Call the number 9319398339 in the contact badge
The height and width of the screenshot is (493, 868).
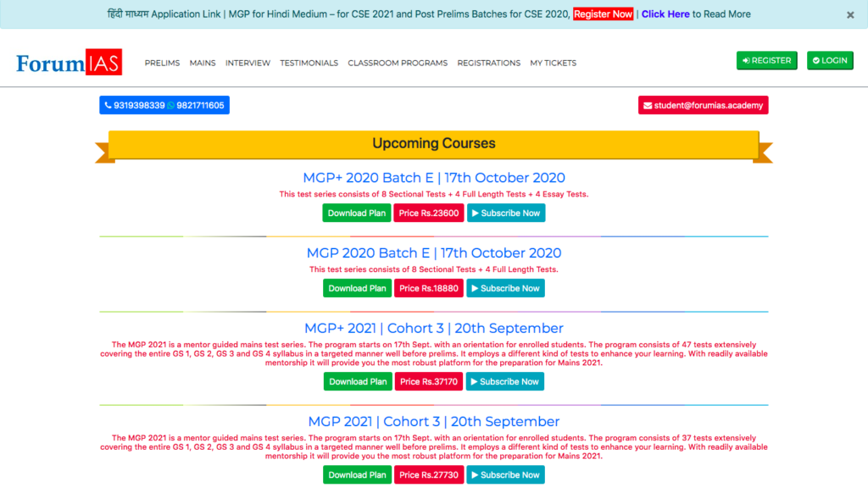(141, 105)
